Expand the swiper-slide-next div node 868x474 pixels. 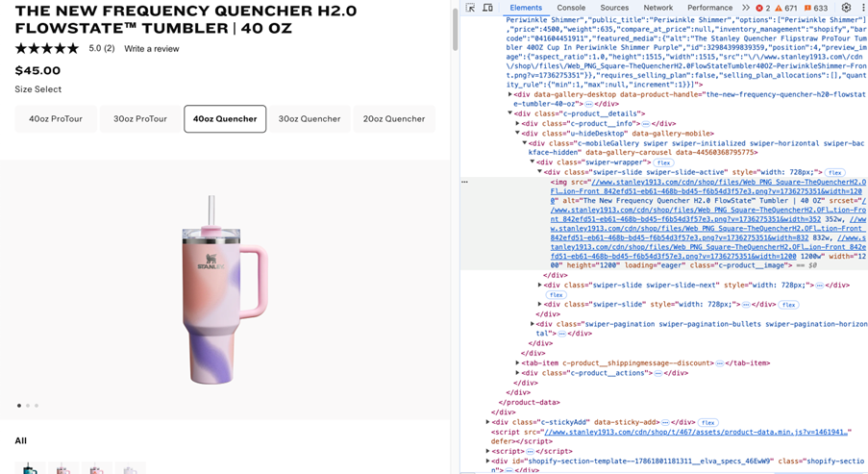coord(539,286)
